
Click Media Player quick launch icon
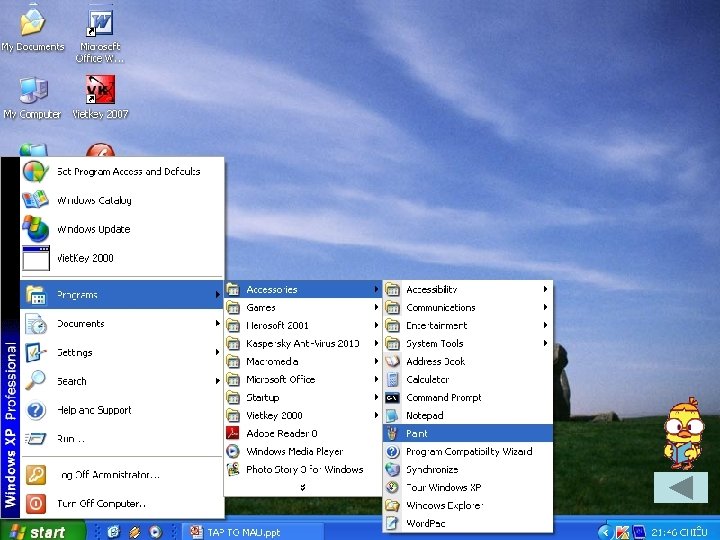[x=155, y=532]
